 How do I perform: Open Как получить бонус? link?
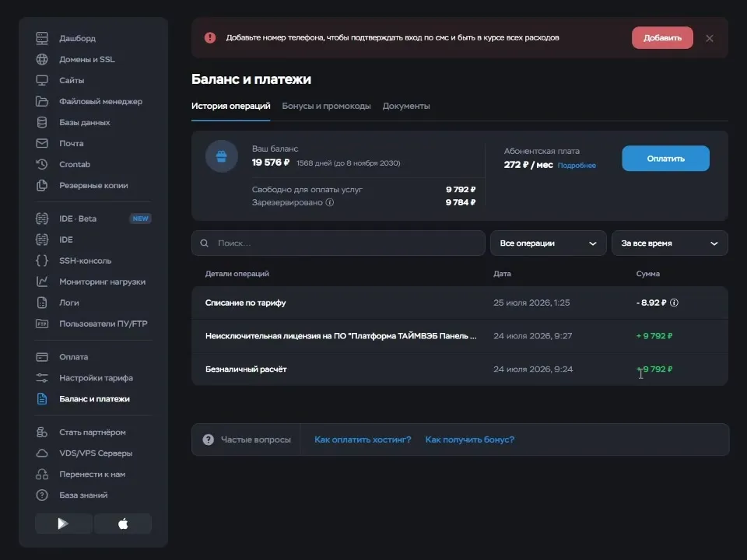[470, 439]
